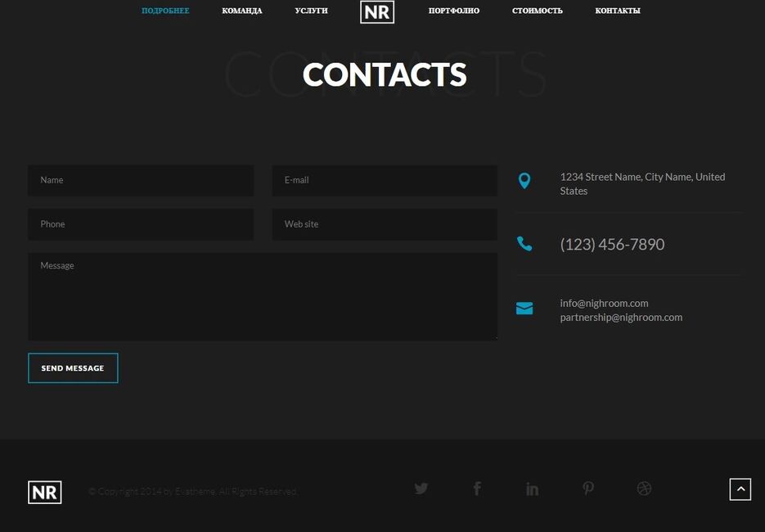The height and width of the screenshot is (532, 765).
Task: Click into the Phone field
Action: [x=141, y=224]
